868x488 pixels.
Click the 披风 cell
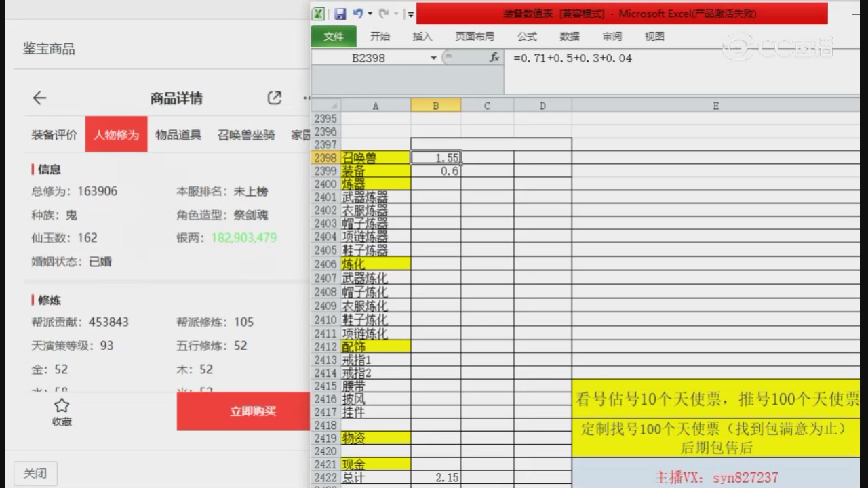[x=376, y=399]
